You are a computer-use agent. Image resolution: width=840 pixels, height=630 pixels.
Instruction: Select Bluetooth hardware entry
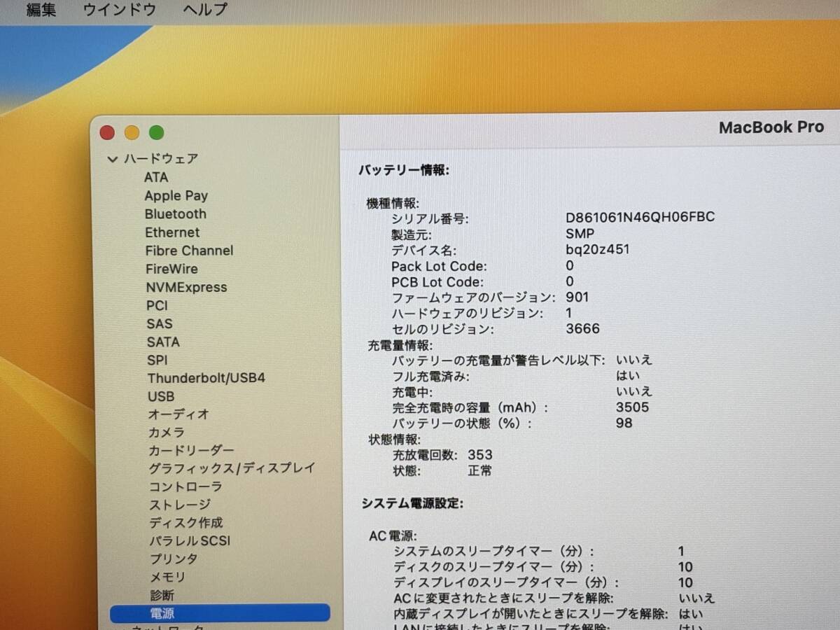point(175,214)
